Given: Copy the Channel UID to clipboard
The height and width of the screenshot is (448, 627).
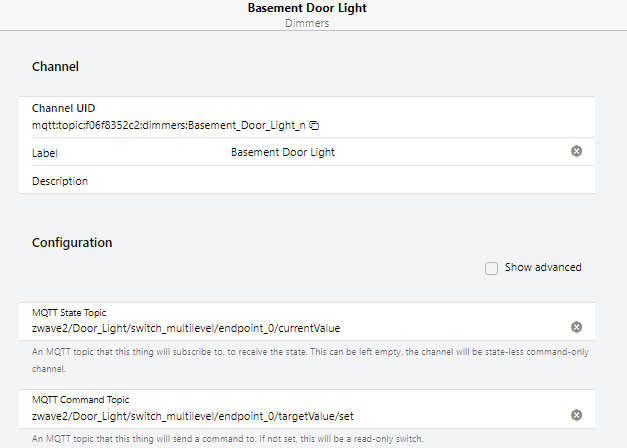Looking at the screenshot, I should [314, 126].
